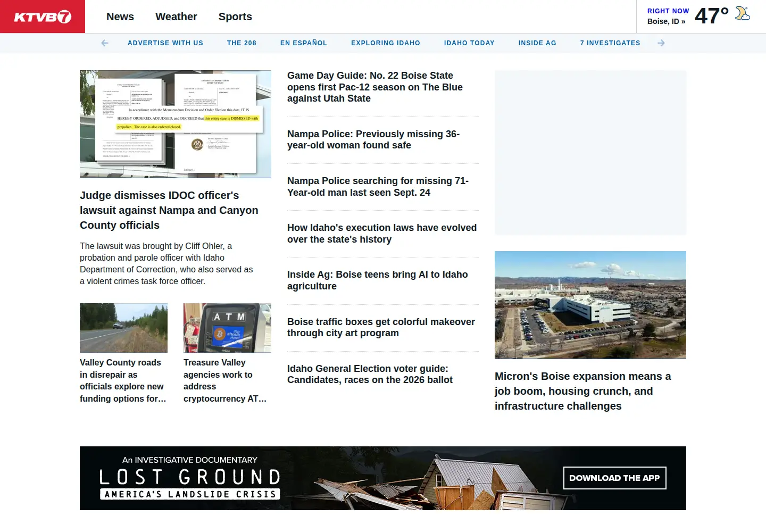The image size is (766, 532).
Task: Open Game Day Guide Boise State article
Action: click(x=375, y=87)
